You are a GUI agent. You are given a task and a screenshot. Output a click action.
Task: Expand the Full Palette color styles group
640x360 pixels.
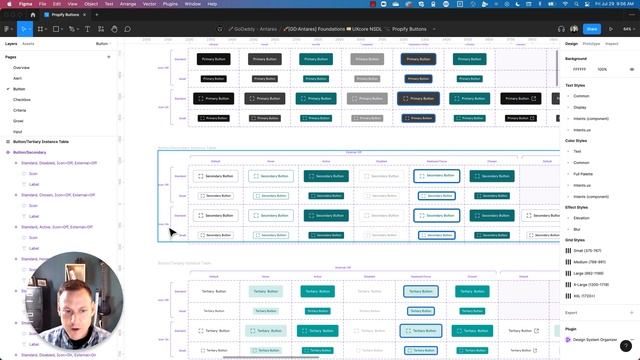(x=568, y=174)
